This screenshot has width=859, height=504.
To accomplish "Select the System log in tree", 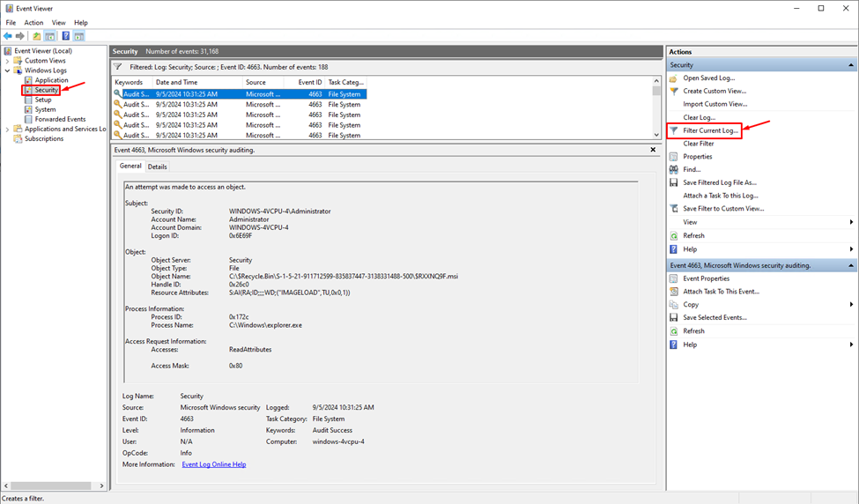I will click(46, 109).
